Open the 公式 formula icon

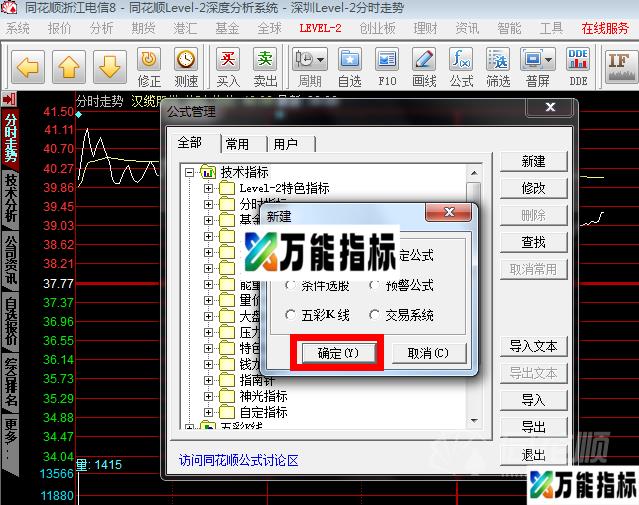(x=461, y=67)
